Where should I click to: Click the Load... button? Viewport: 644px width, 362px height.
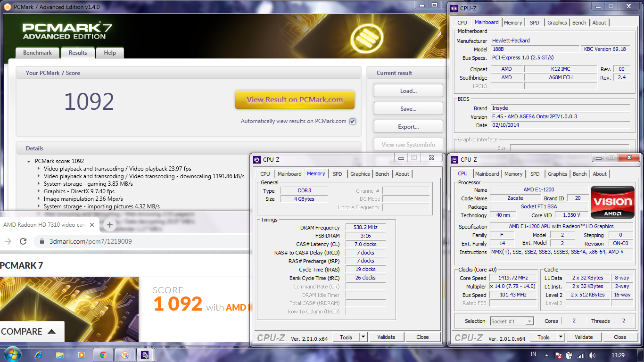(x=408, y=91)
